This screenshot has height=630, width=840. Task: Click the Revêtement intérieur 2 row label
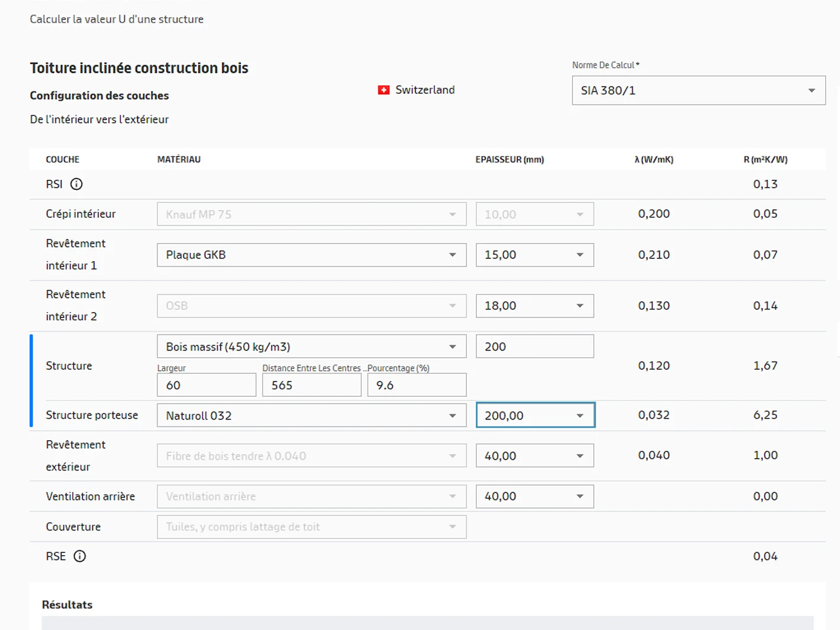(75, 306)
